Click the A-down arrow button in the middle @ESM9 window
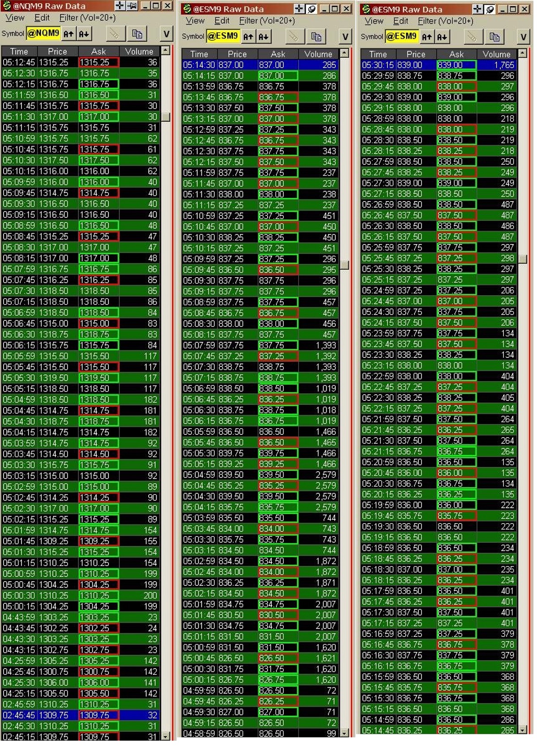Screen dimensions: 537x756 point(264,37)
